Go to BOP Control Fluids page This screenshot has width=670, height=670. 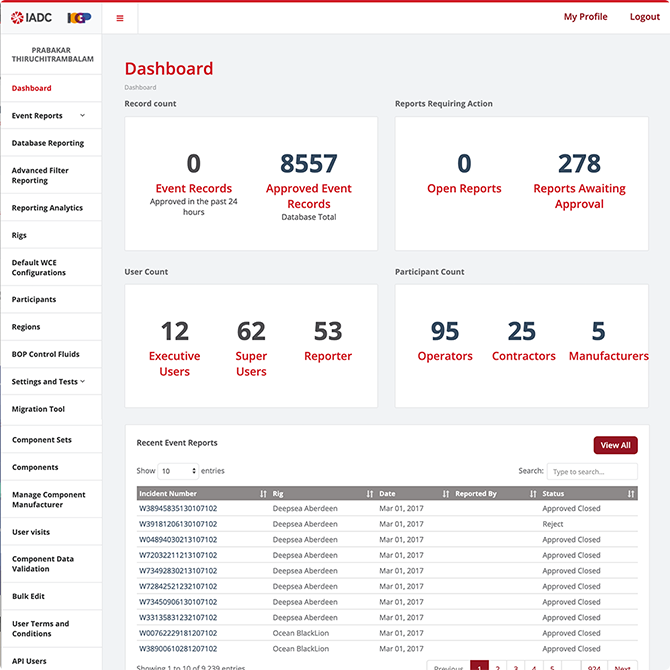[x=45, y=354]
